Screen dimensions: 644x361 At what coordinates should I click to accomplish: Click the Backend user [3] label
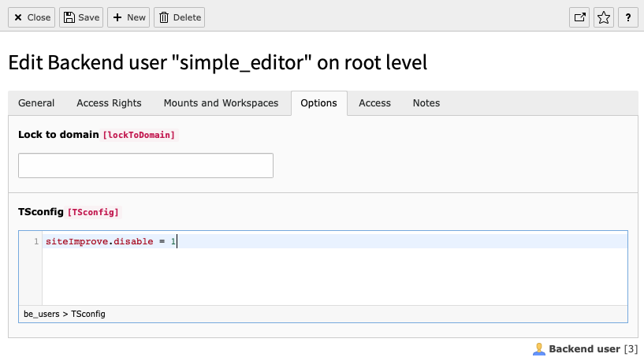pos(593,349)
